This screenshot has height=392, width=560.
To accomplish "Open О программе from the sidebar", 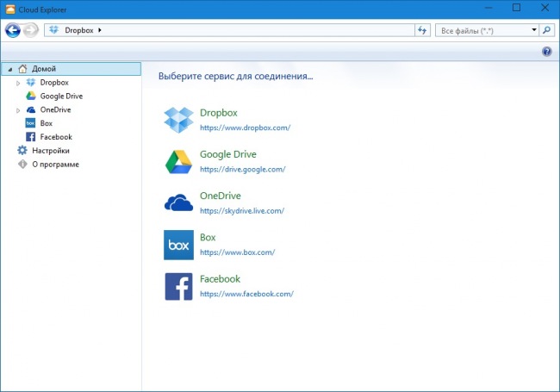I will (56, 165).
